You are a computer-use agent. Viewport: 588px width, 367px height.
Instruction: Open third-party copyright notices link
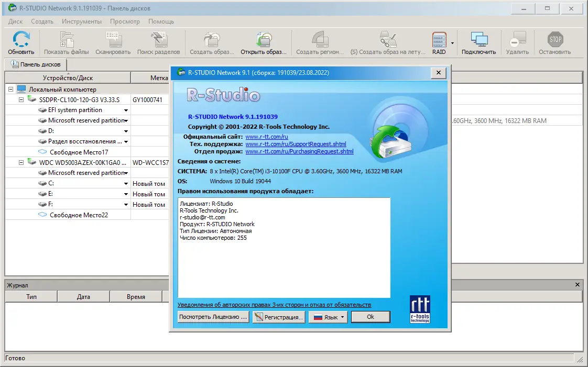click(274, 305)
